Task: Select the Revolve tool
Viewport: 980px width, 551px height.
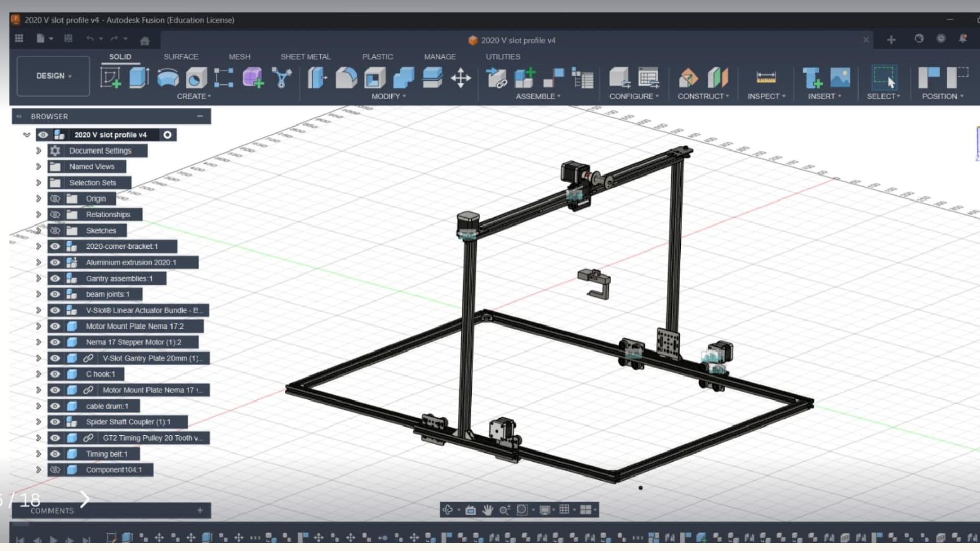Action: [x=167, y=78]
